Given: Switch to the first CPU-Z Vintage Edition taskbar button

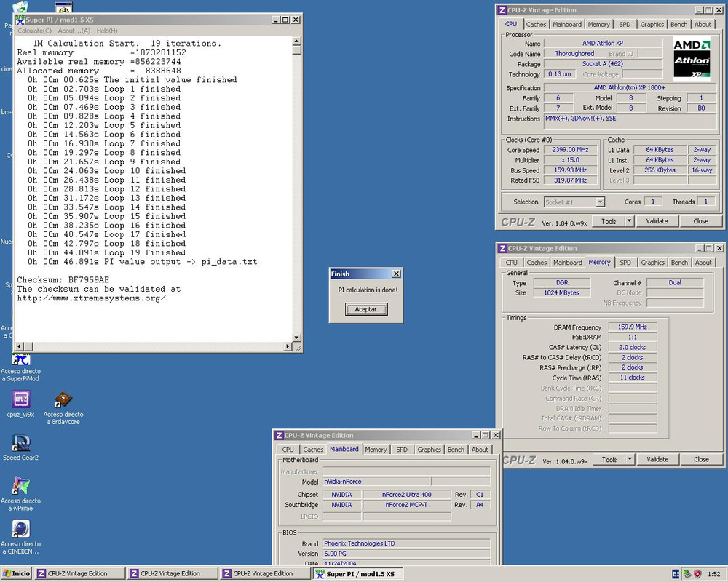Looking at the screenshot, I should (x=80, y=574).
